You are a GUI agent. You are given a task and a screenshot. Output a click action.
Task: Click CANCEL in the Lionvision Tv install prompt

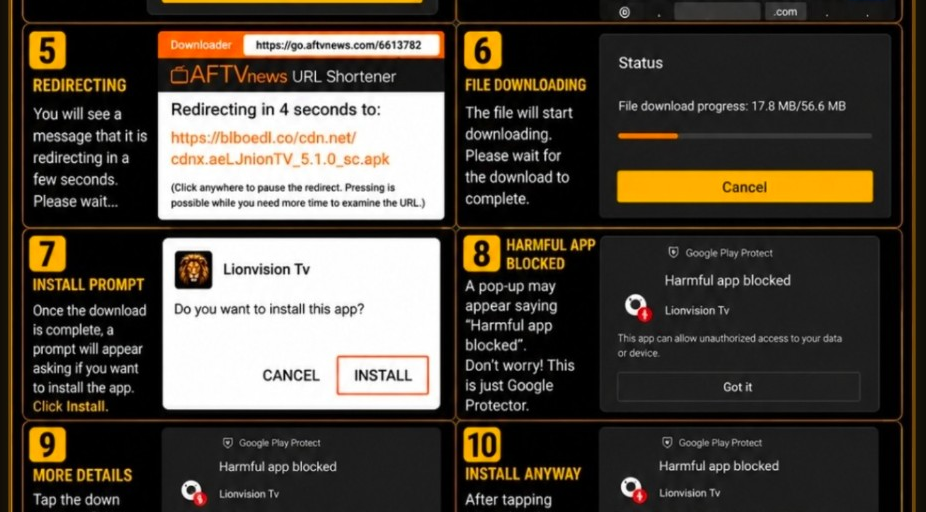pyautogui.click(x=291, y=376)
